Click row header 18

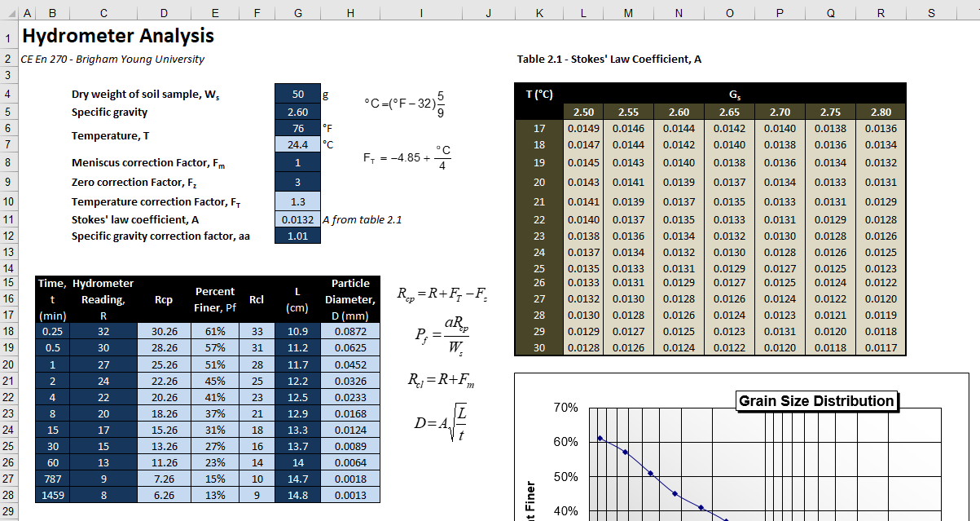click(x=9, y=332)
